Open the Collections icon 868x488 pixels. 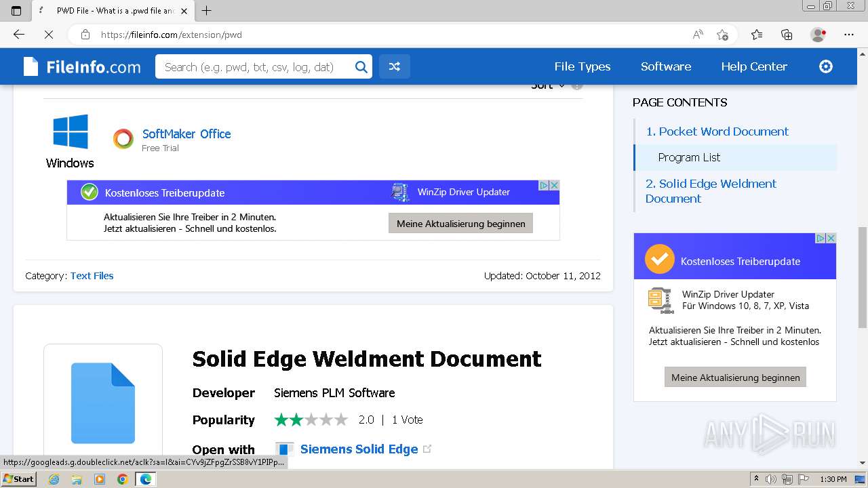pos(787,35)
